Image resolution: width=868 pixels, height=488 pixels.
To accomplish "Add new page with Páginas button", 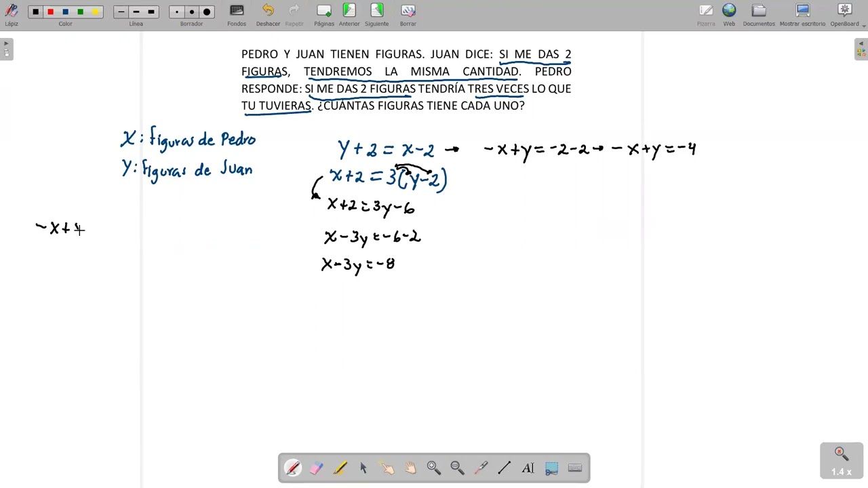I will [x=324, y=15].
